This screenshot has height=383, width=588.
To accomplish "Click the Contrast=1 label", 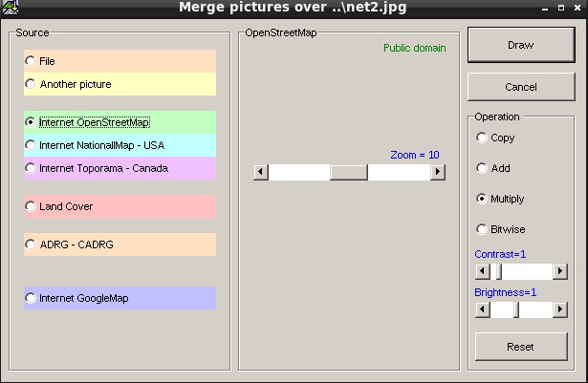I will [500, 254].
